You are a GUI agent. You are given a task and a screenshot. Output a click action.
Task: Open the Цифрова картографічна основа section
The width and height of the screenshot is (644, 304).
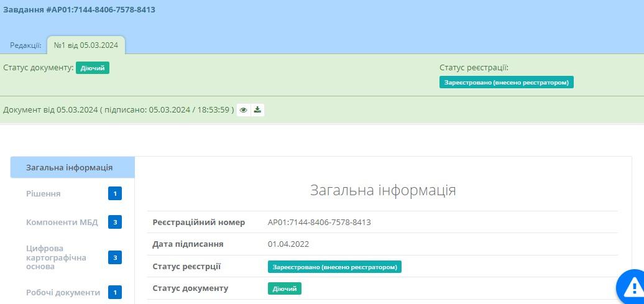pyautogui.click(x=56, y=257)
